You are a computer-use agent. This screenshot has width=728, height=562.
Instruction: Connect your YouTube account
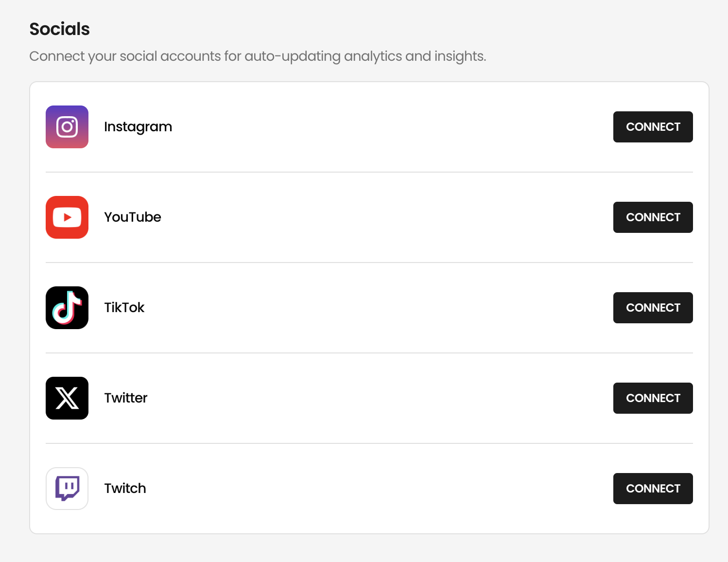point(653,217)
